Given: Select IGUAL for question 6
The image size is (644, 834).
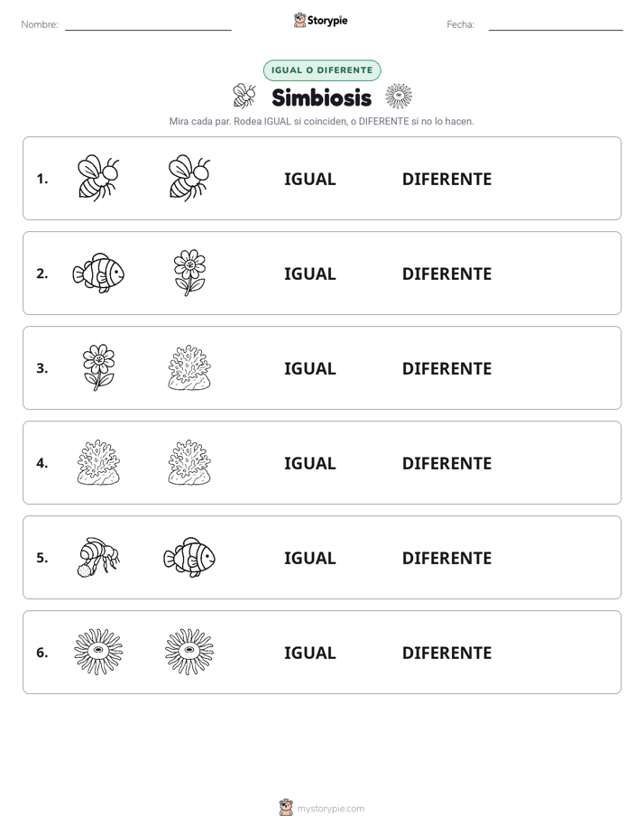Looking at the screenshot, I should point(309,653).
